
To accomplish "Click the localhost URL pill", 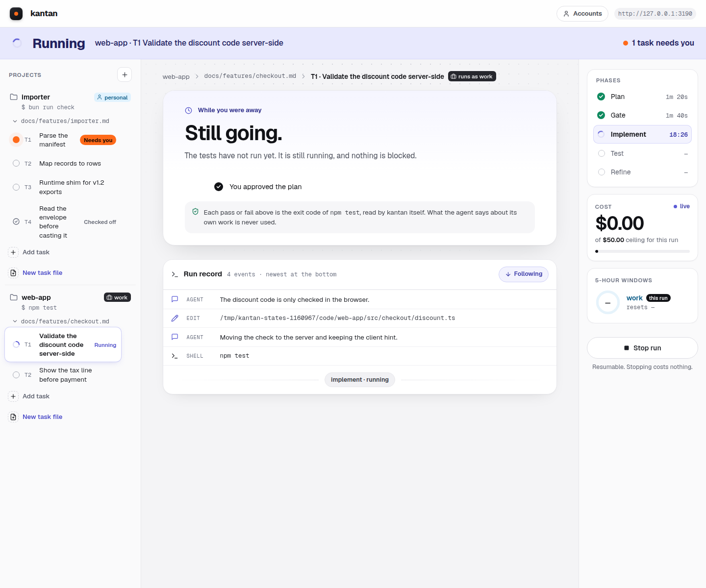I will pos(655,14).
